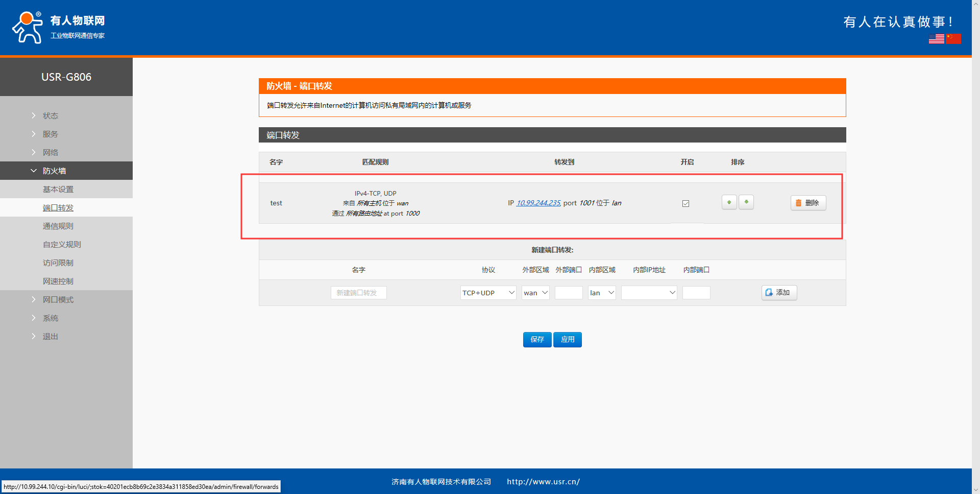Open 访问限制 in the sidebar
Viewport: 980px width, 494px height.
(58, 263)
